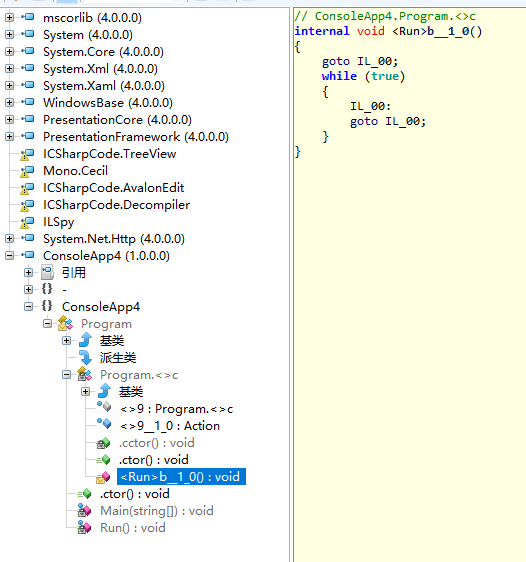Click the 派生类 down-arrow icon
The height and width of the screenshot is (562, 526).
(85, 357)
